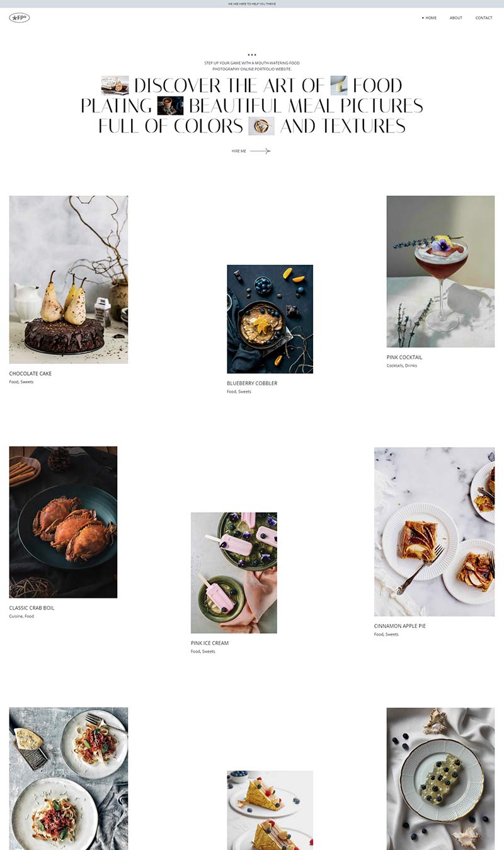This screenshot has height=850, width=504.
Task: Click the arrow icon beside Hire Me
Action: [260, 151]
